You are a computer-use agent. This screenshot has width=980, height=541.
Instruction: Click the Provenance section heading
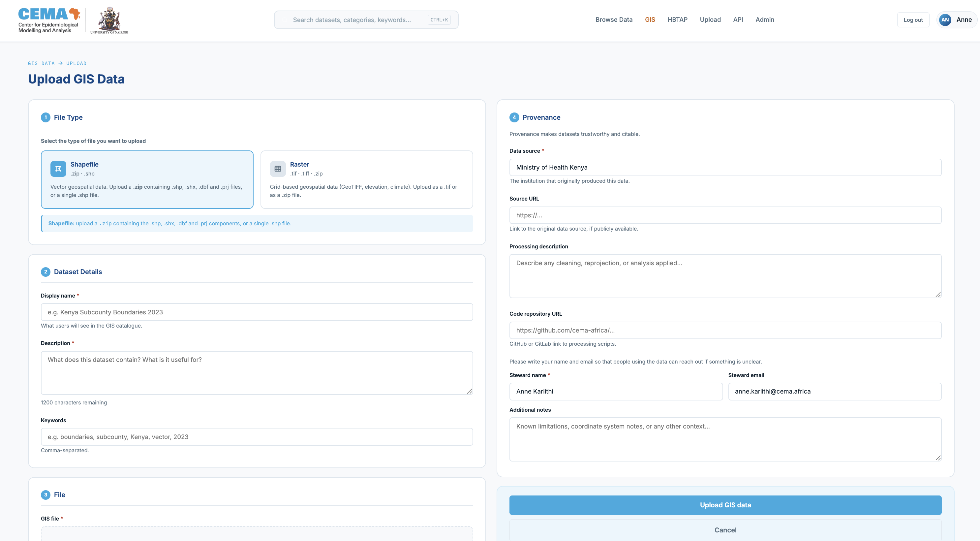(541, 117)
